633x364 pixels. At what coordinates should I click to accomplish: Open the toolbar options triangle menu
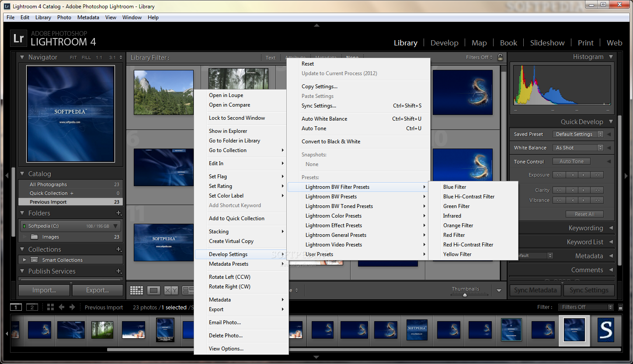coord(499,291)
